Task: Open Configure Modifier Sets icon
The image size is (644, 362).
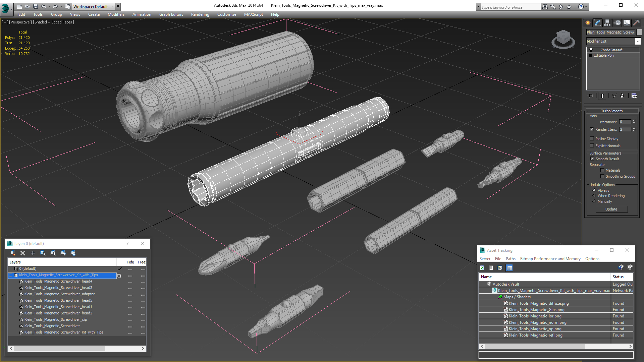Action: coord(634,96)
